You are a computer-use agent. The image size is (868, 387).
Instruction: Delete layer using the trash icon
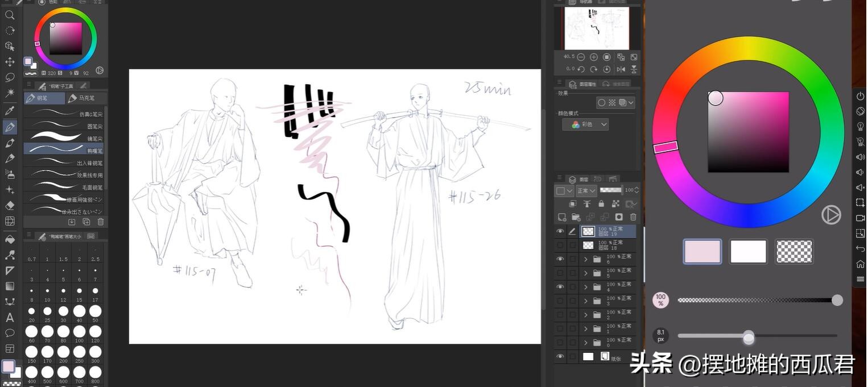pos(633,217)
